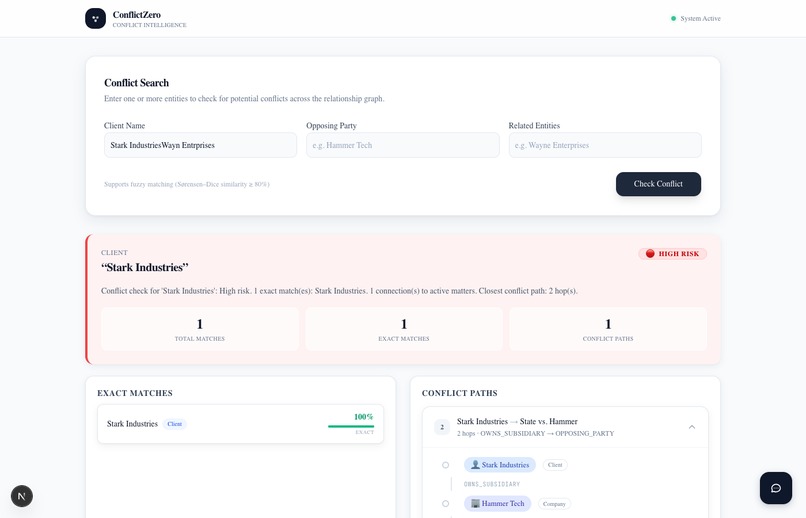Collapse the Stark Industries conflict path

pyautogui.click(x=692, y=427)
